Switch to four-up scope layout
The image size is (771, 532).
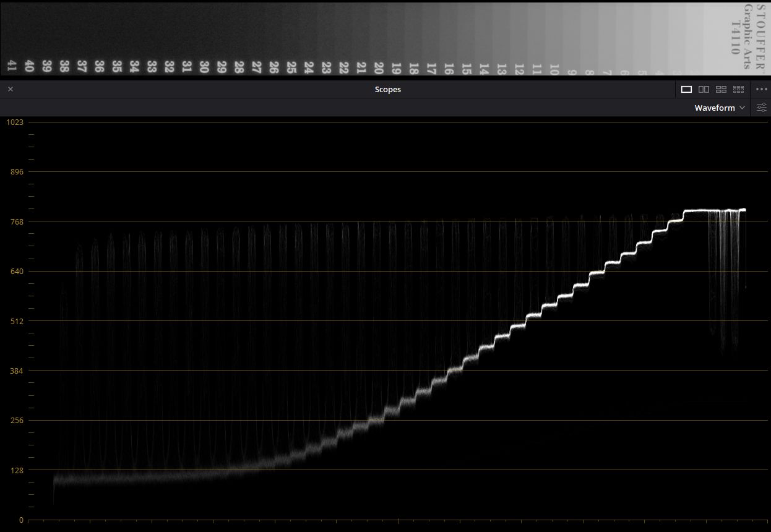tap(721, 89)
